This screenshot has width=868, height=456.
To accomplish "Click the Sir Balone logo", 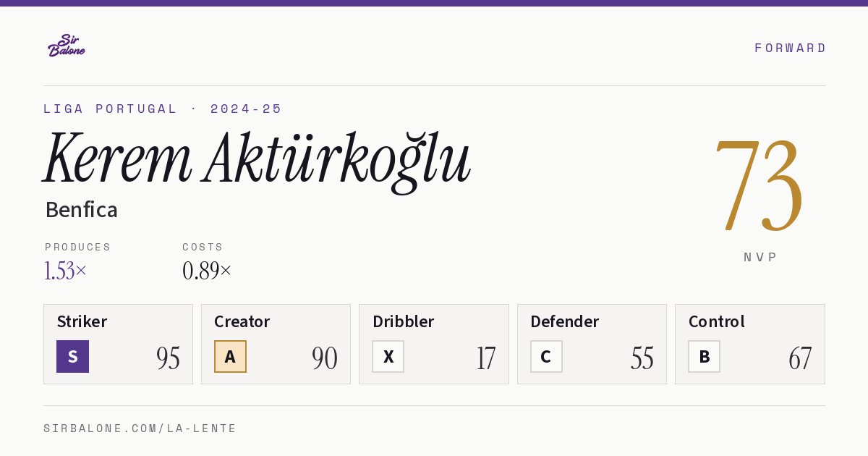I will [x=67, y=46].
